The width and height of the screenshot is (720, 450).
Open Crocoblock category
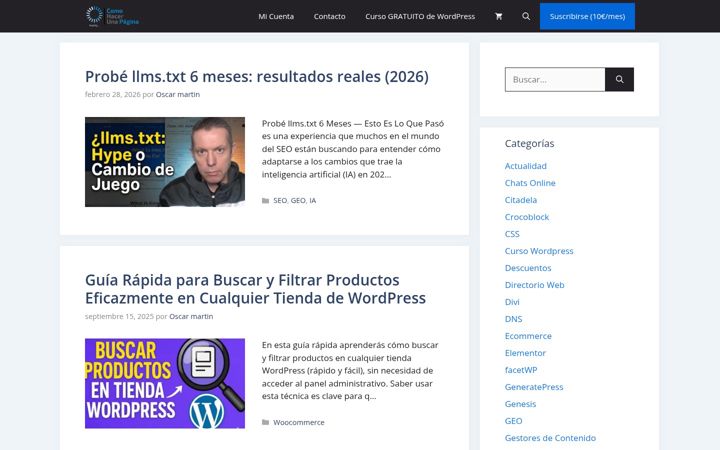click(527, 217)
